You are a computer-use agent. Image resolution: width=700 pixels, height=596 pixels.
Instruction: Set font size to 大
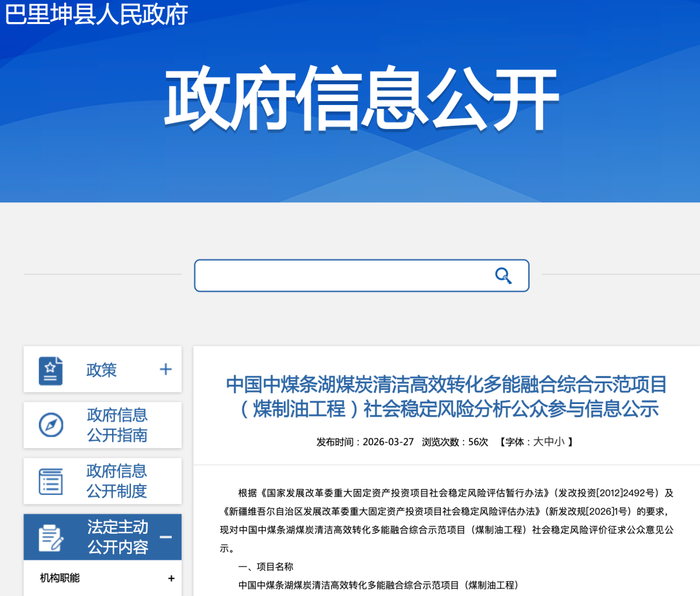tap(538, 442)
